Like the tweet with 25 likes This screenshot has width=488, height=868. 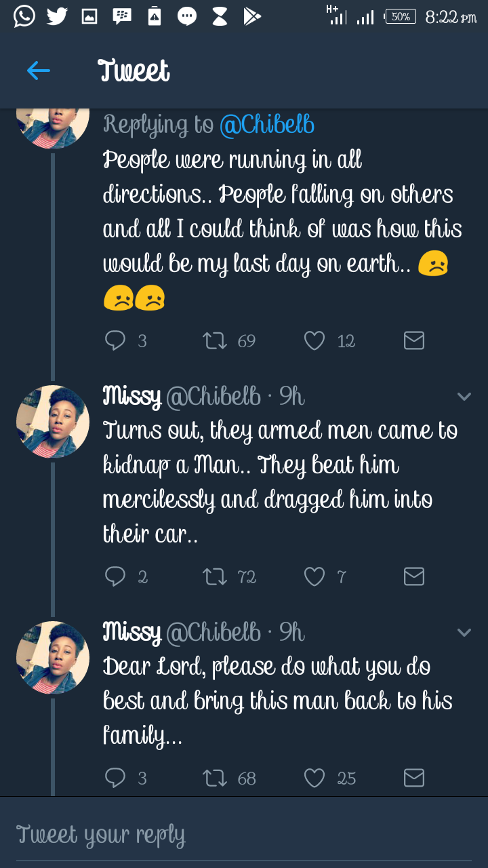click(x=314, y=778)
